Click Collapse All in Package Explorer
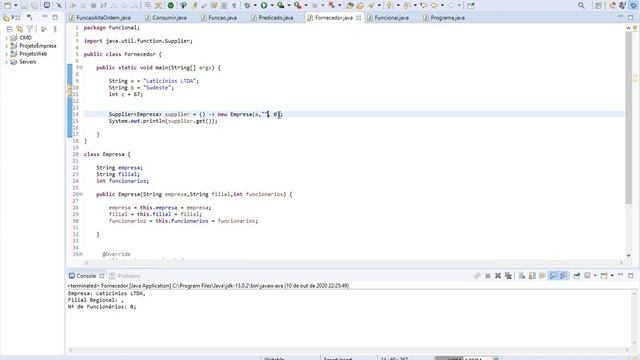The height and width of the screenshot is (360, 640). (x=9, y=29)
